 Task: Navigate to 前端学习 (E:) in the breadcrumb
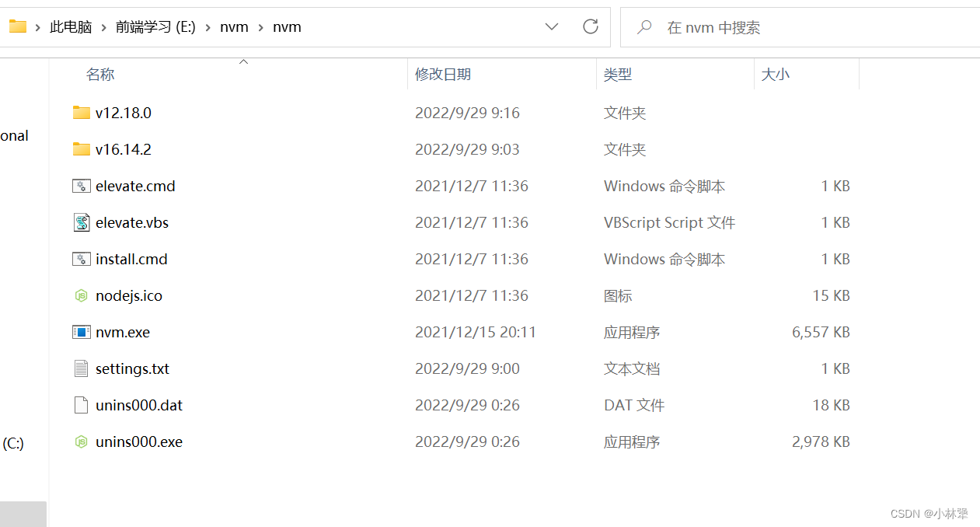(x=155, y=26)
